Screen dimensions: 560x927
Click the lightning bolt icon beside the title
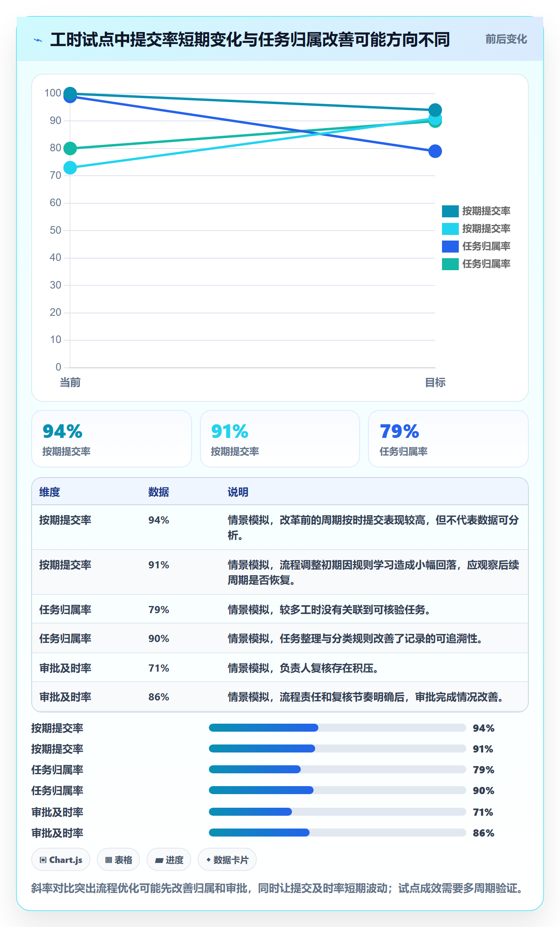(x=38, y=40)
